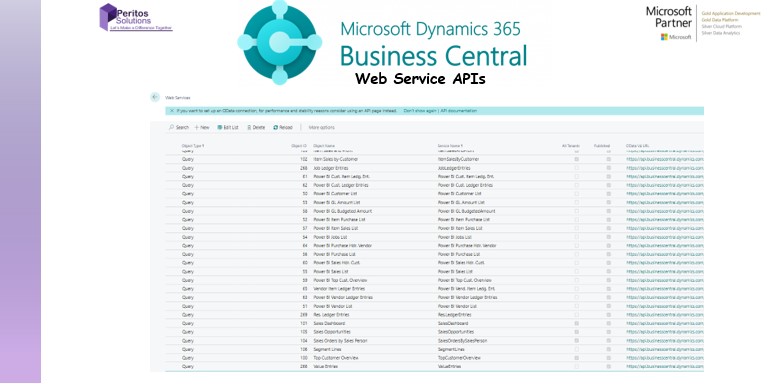Toggle Published for Item Sales by Customer
This screenshot has height=384, width=768.
pyautogui.click(x=608, y=159)
